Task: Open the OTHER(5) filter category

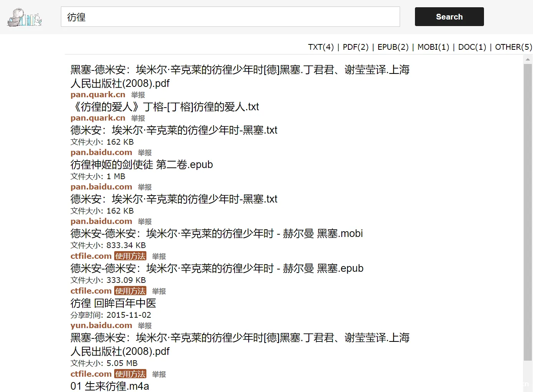Action: point(513,47)
